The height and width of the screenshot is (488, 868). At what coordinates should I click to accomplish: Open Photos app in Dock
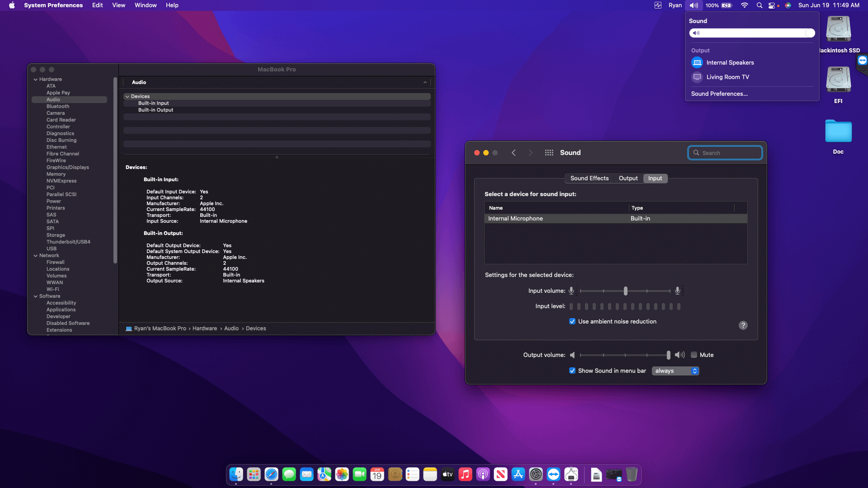pyautogui.click(x=342, y=474)
